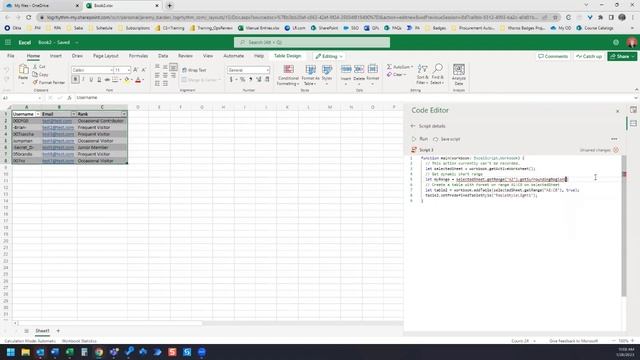Image resolution: width=640 pixels, height=360 pixels.
Task: Toggle align right in alignment group
Action: pos(173,75)
